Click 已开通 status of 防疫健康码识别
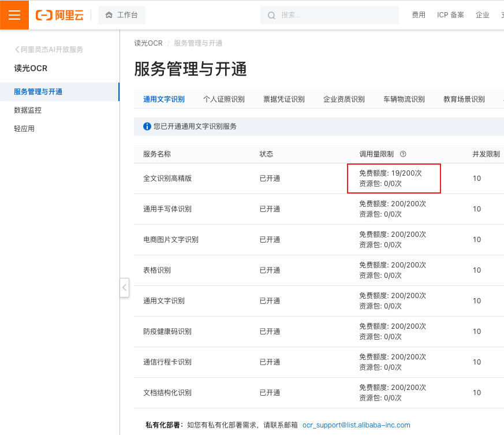504x435 pixels. pos(270,332)
